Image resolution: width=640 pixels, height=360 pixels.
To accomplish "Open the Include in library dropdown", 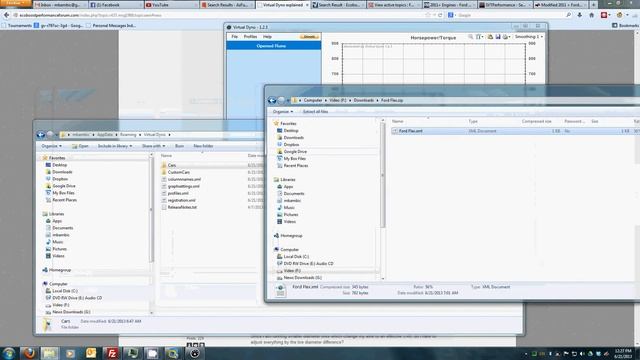I will pyautogui.click(x=115, y=146).
